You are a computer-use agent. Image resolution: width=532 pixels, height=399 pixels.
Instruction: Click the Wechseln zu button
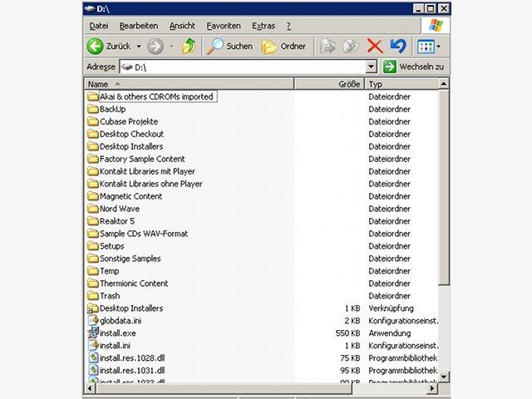pyautogui.click(x=414, y=66)
